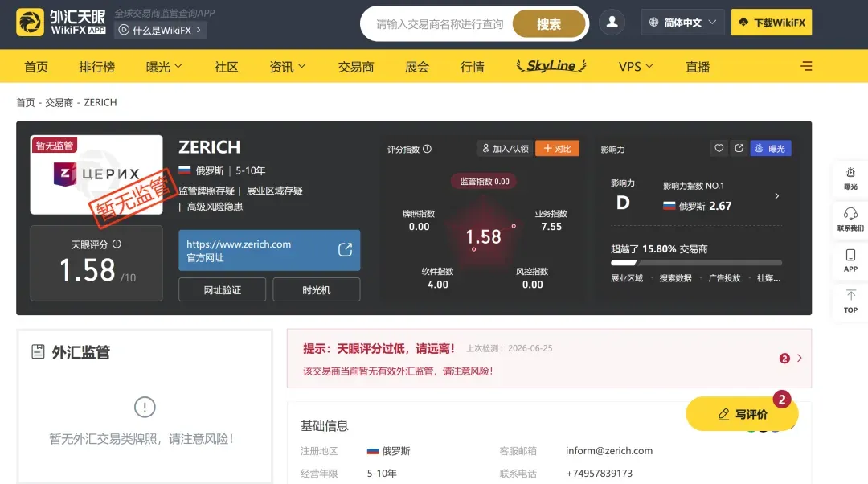868x484 pixels.
Task: Click info icon next to 天眼评分
Action: pos(117,244)
